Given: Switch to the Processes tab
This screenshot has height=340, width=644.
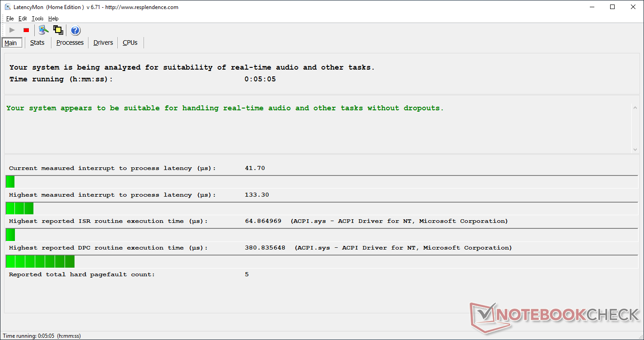Looking at the screenshot, I should click(70, 42).
